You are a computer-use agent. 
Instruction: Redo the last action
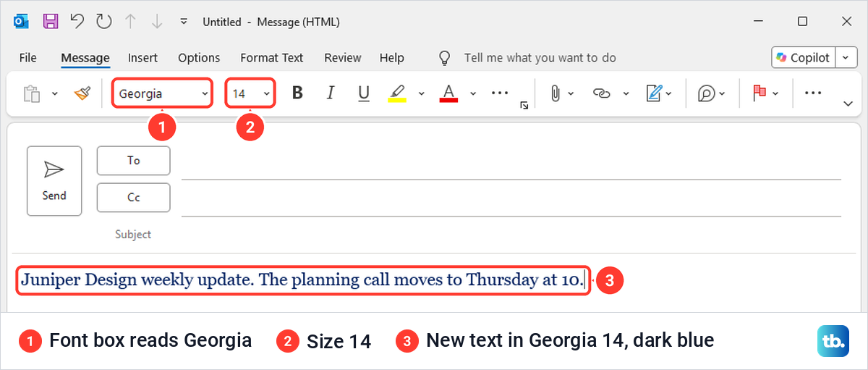(x=104, y=22)
